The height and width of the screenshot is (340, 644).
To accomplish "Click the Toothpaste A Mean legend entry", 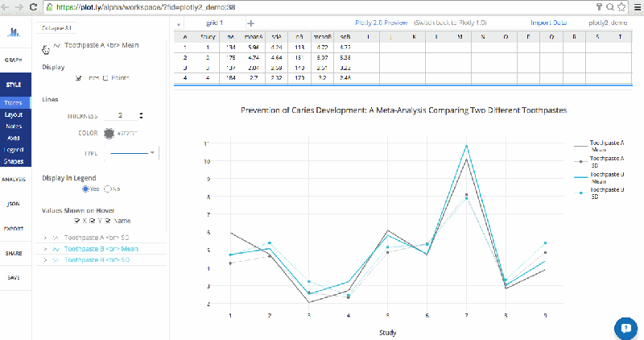I will (599, 146).
